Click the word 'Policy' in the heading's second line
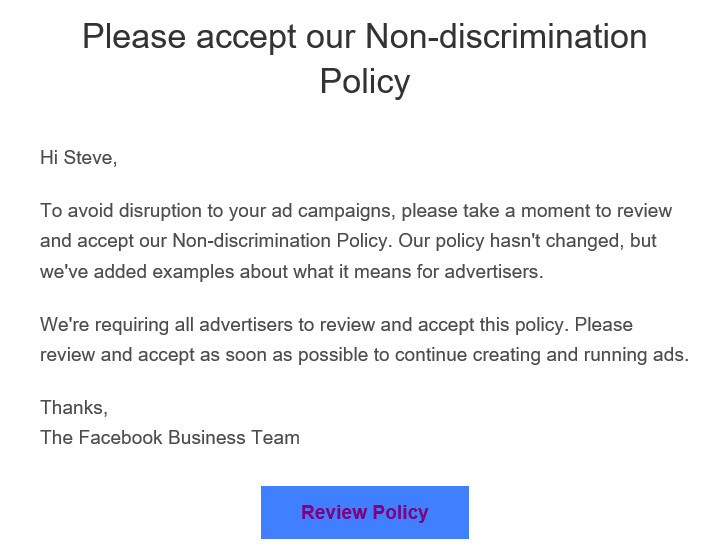The width and height of the screenshot is (717, 555). 364,81
